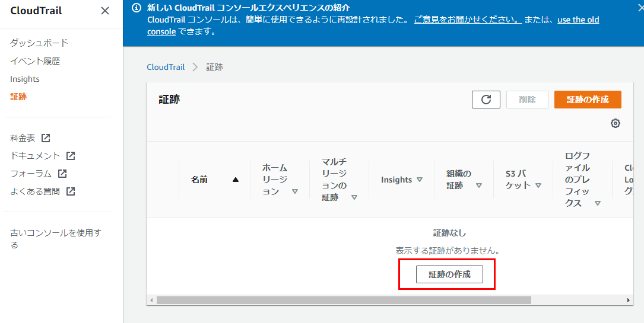Click 証跡 breadcrumb text

coord(214,67)
